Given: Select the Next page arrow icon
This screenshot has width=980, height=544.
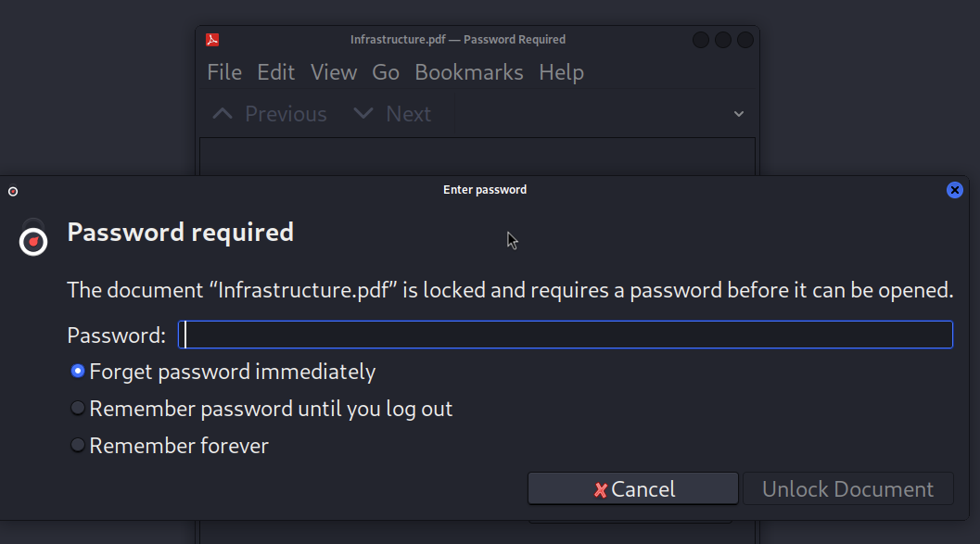Looking at the screenshot, I should 362,112.
